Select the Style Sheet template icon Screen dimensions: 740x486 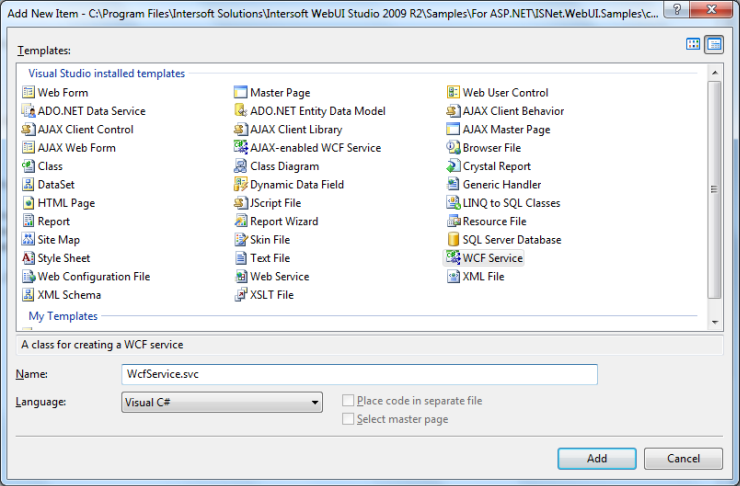point(28,258)
